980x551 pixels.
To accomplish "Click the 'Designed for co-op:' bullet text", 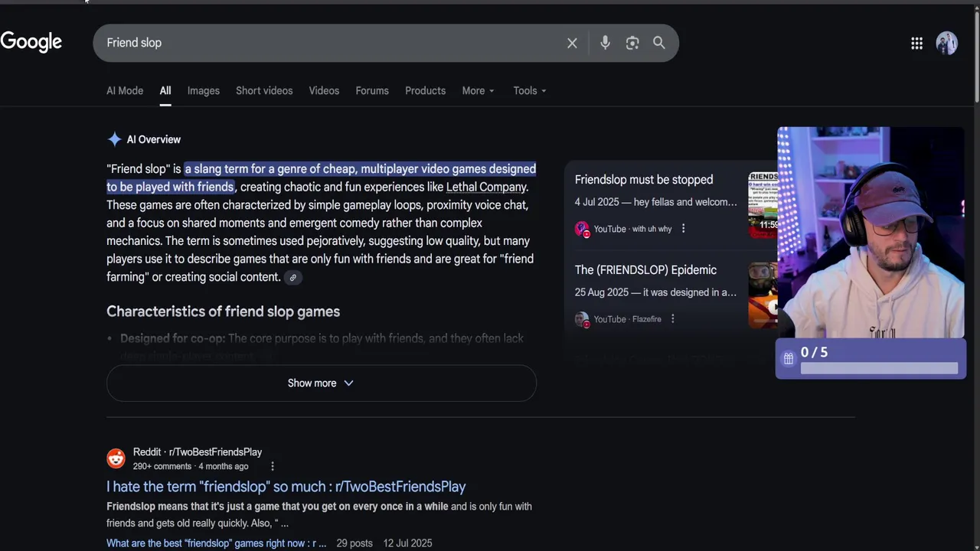I will point(172,338).
